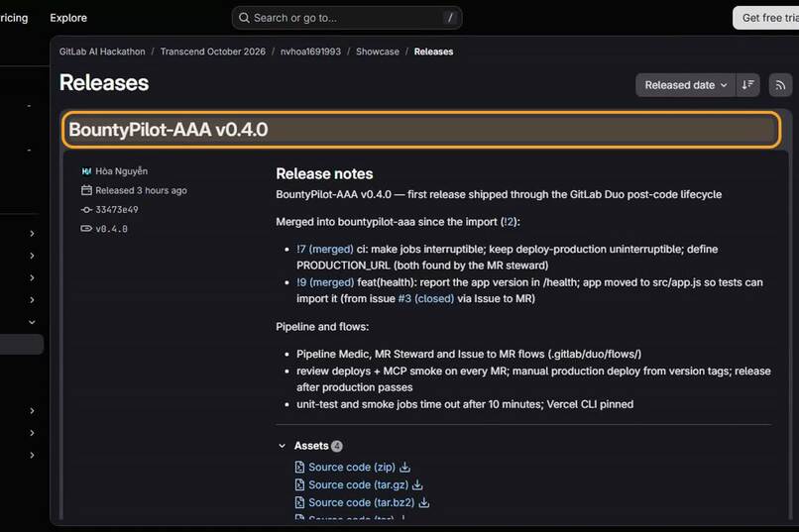Click the RSS feed icon button

click(x=780, y=85)
